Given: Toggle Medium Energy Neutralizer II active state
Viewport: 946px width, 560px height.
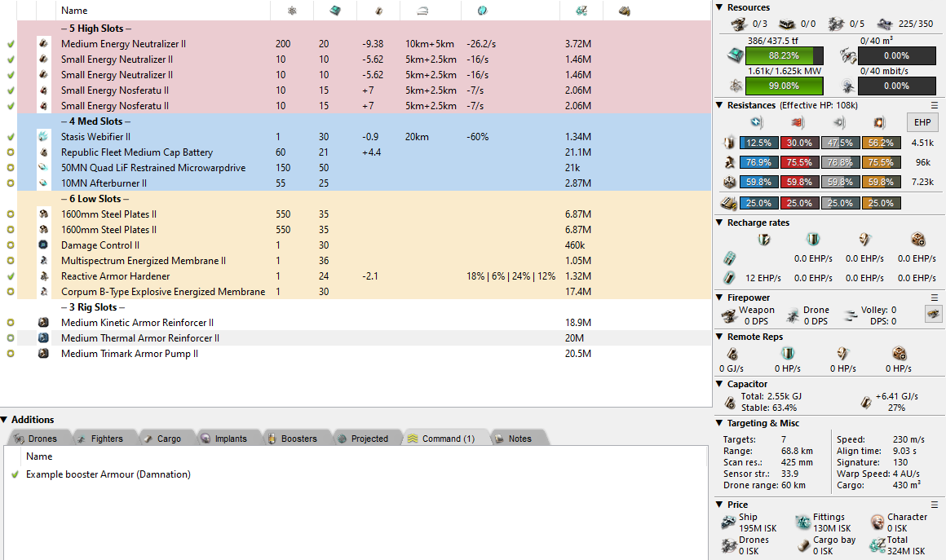Looking at the screenshot, I should pyautogui.click(x=11, y=44).
